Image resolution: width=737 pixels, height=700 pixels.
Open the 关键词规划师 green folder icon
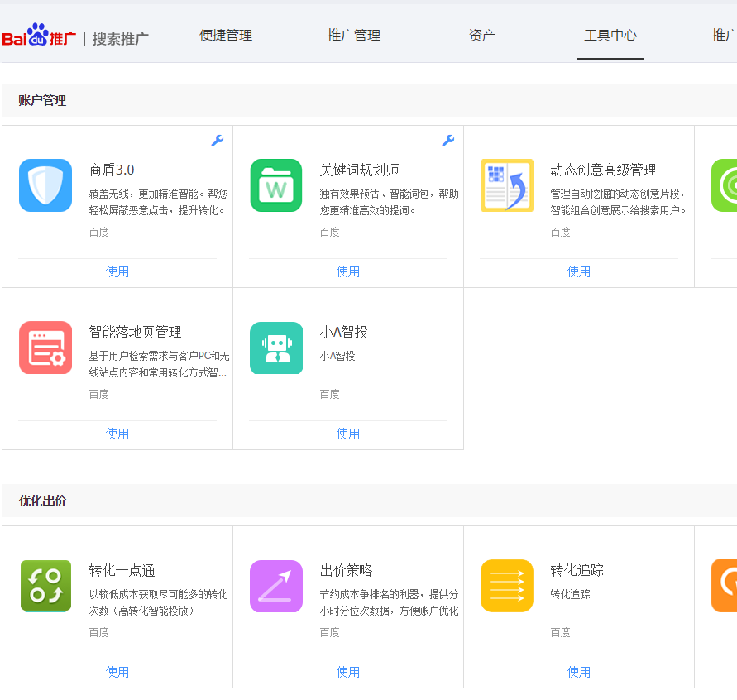tap(276, 185)
